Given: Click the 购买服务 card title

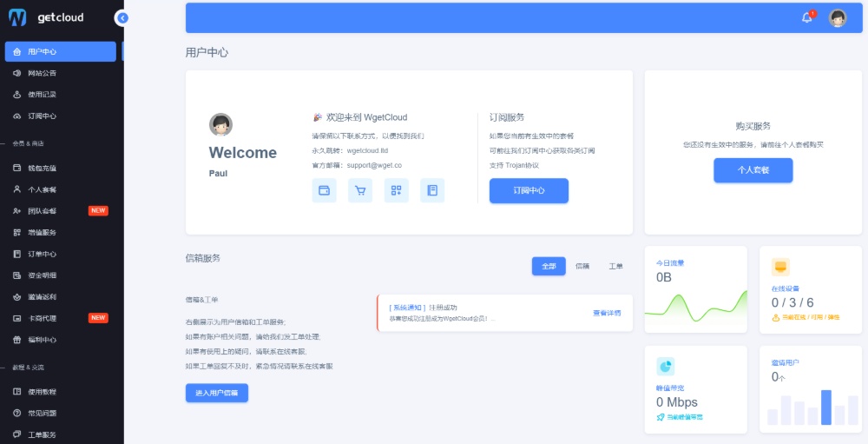Looking at the screenshot, I should pos(753,126).
